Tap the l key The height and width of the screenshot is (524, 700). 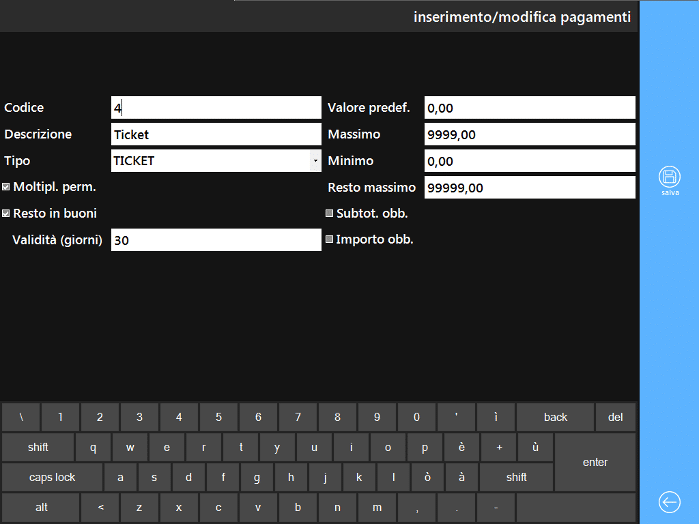(x=394, y=477)
